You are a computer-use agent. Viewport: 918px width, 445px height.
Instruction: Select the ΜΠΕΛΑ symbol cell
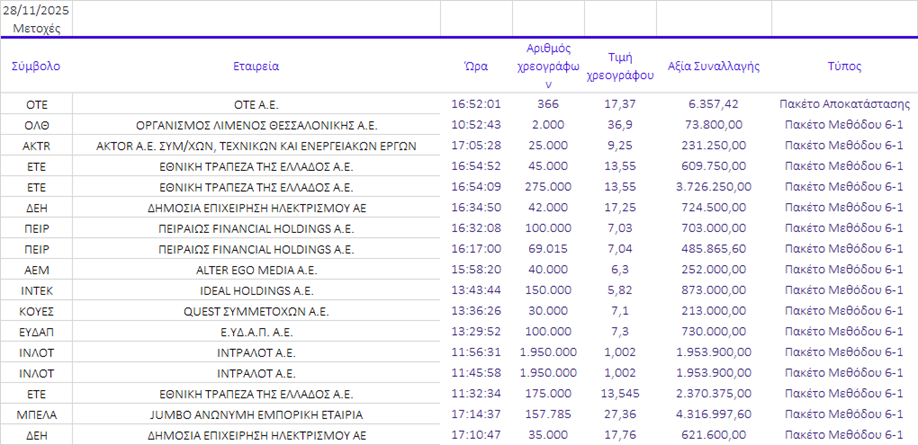tap(36, 415)
